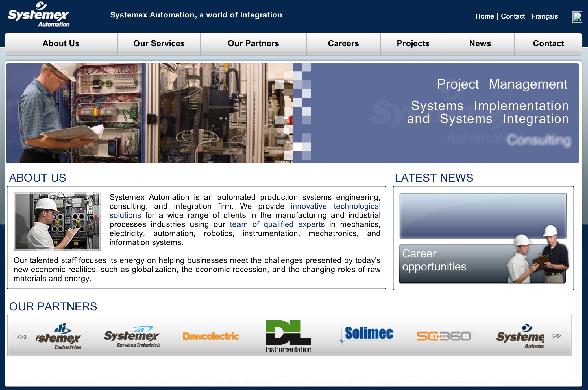Open the Systemex Automation partner logo in the carousel
This screenshot has width=588, height=390.
click(x=520, y=336)
